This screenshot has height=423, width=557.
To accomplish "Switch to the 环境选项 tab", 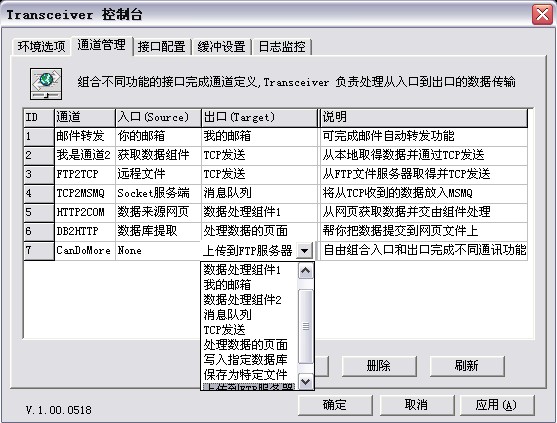I will click(42, 47).
